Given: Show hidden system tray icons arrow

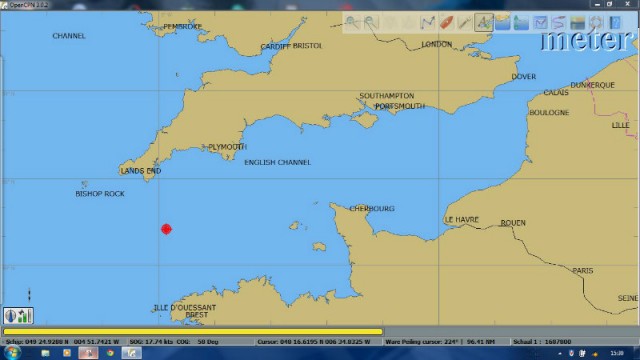Looking at the screenshot, I should 560,353.
